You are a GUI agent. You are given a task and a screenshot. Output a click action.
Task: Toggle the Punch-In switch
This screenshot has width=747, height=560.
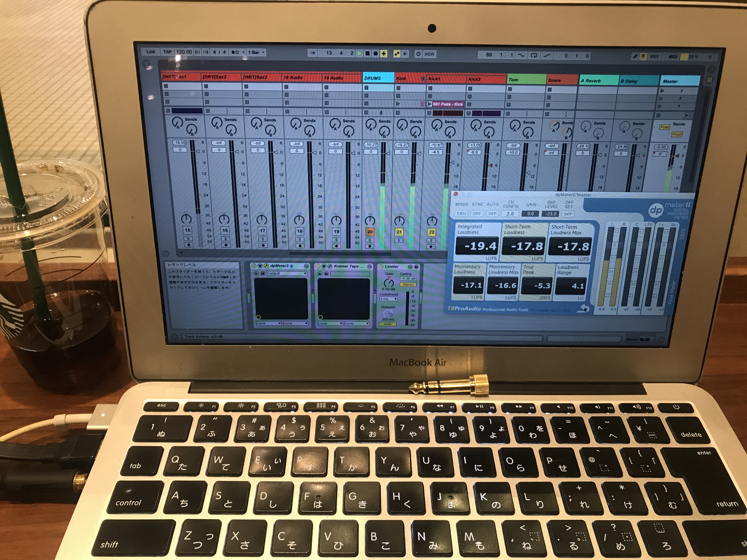coord(521,55)
